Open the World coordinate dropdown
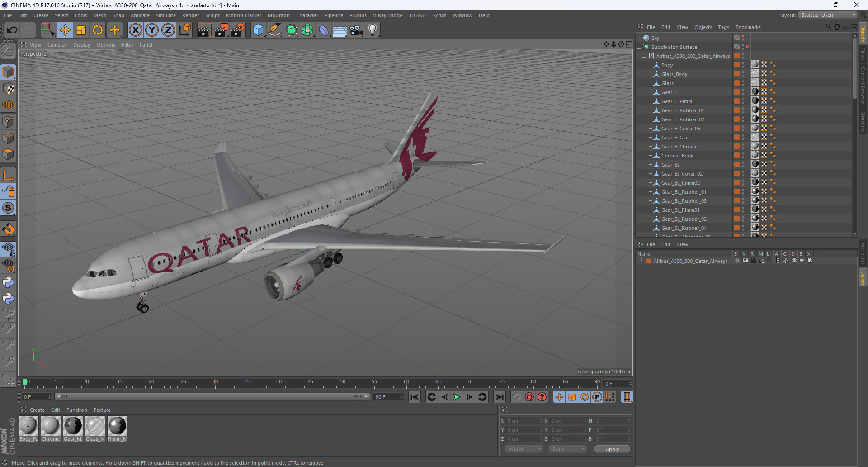The width and height of the screenshot is (868, 467). 524,449
